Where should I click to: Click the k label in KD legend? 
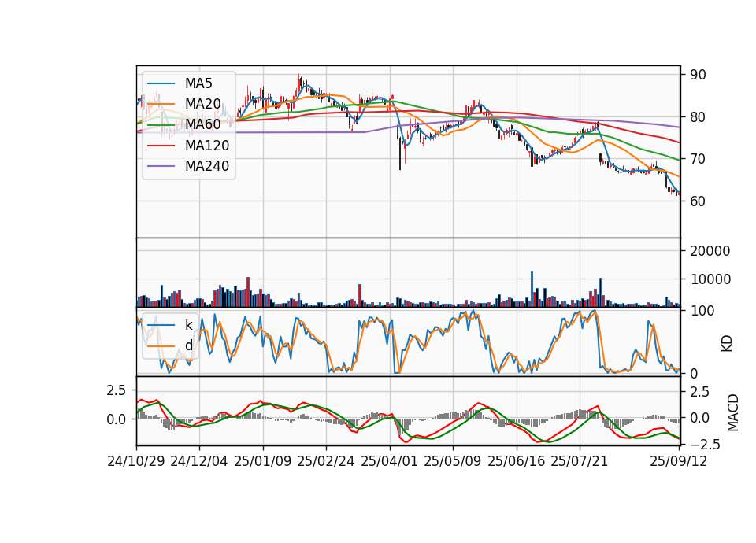click(x=188, y=325)
